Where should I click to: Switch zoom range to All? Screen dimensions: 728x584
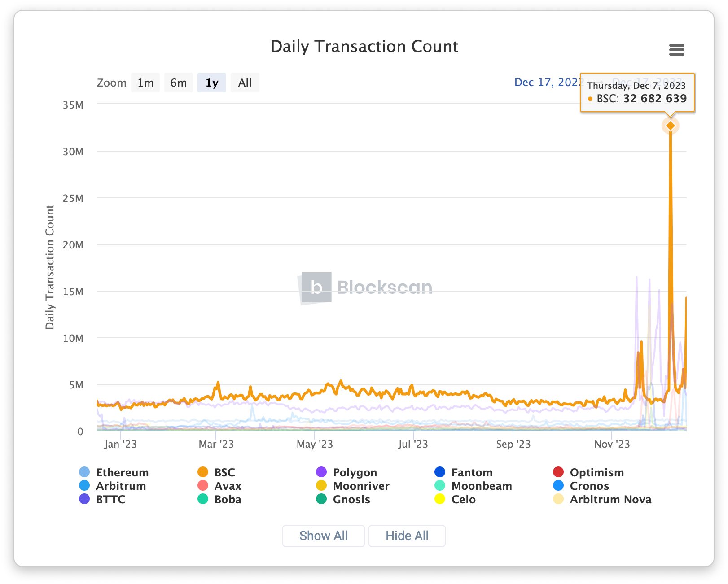click(245, 83)
